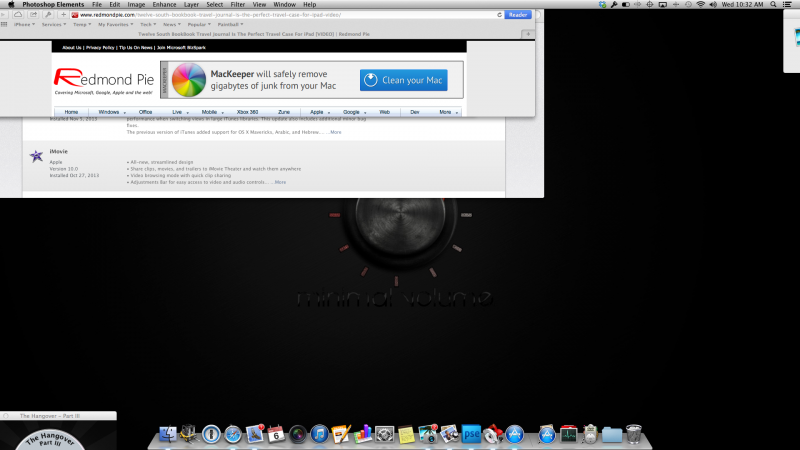
Task: Open the News bookmarks folder dropdown
Action: (x=171, y=24)
